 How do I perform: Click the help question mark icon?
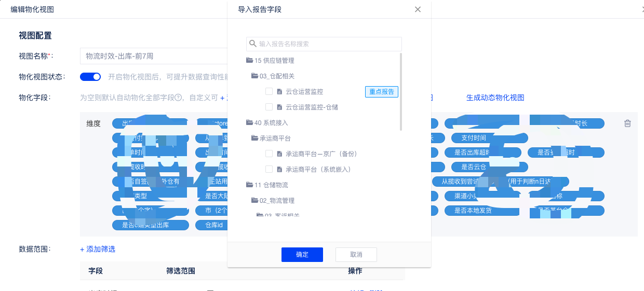178,98
